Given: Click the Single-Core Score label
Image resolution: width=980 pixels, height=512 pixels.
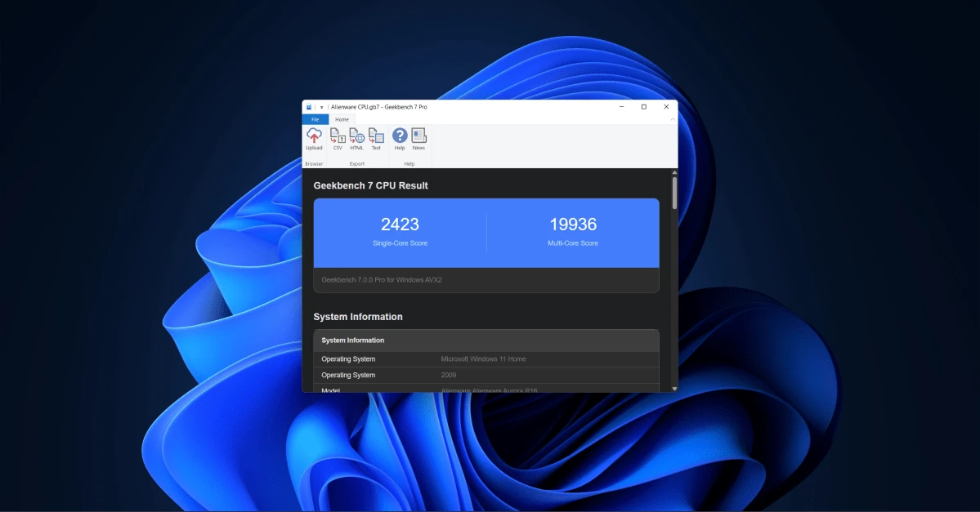Looking at the screenshot, I should pyautogui.click(x=400, y=243).
